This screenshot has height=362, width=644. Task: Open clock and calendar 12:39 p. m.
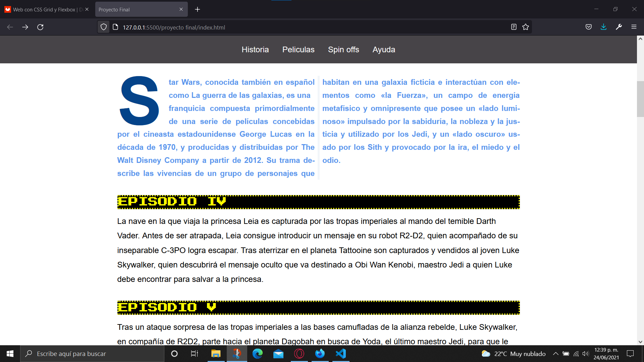(x=606, y=354)
